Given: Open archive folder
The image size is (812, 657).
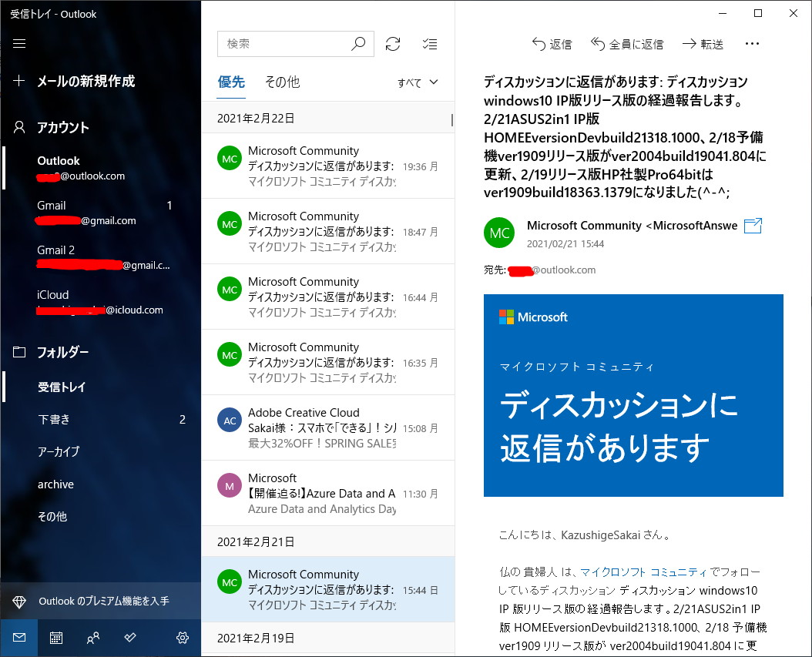Looking at the screenshot, I should [x=100, y=484].
